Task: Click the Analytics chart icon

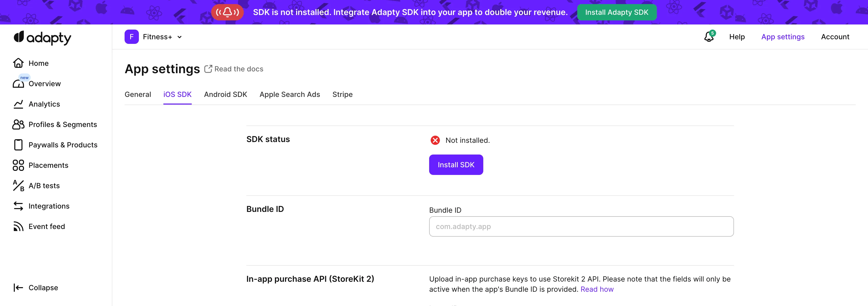Action: pyautogui.click(x=18, y=104)
